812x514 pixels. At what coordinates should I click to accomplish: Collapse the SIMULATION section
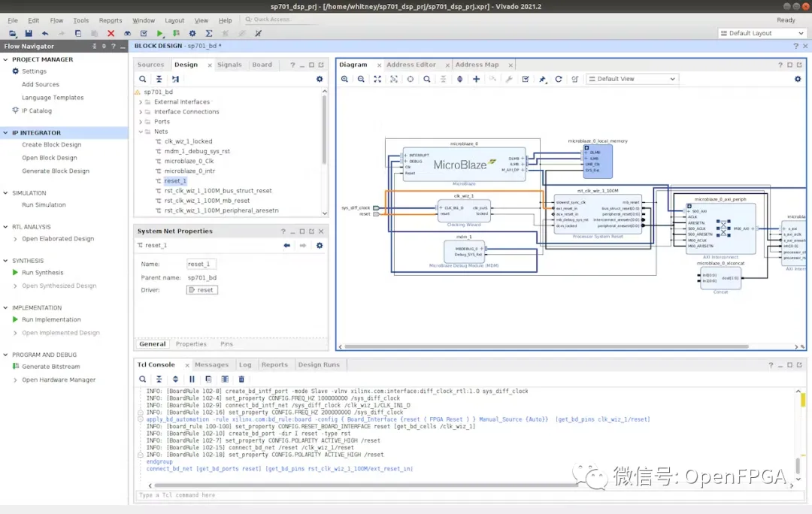[6, 193]
